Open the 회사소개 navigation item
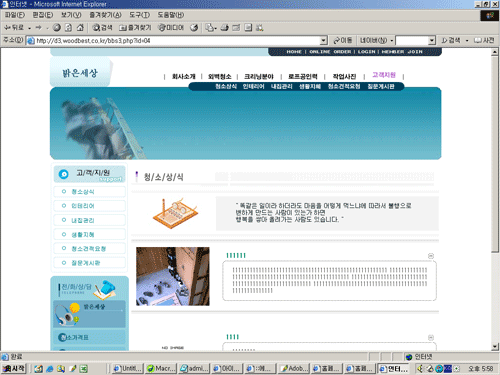Image resolution: width=500 pixels, height=375 pixels. [183, 77]
